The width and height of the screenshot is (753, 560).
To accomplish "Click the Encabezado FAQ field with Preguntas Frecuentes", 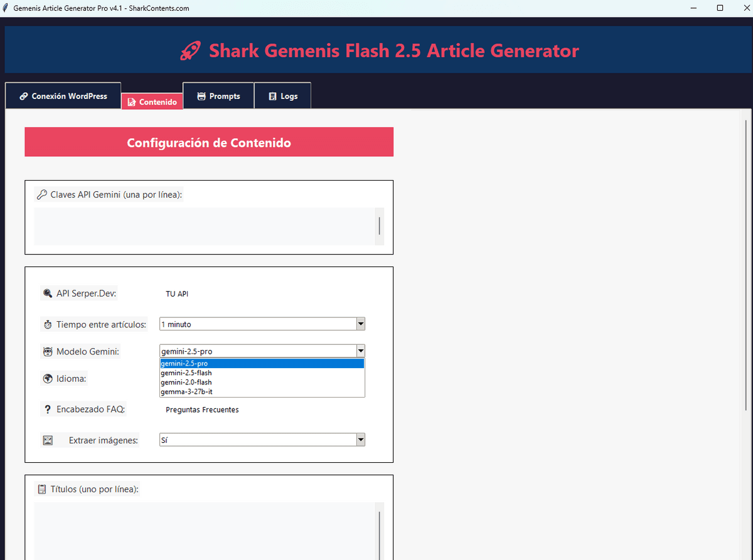I will (x=202, y=410).
